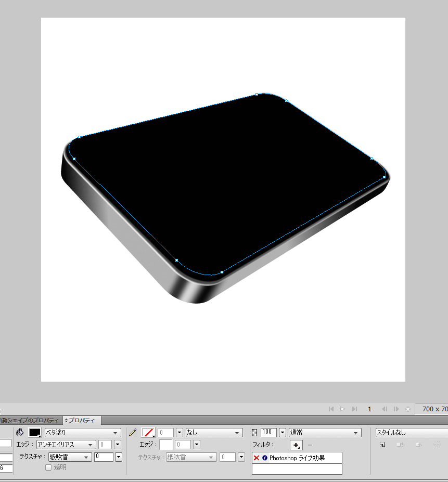The height and width of the screenshot is (482, 448).
Task: Open the ベタ塗り fill type dropdown
Action: click(x=82, y=433)
